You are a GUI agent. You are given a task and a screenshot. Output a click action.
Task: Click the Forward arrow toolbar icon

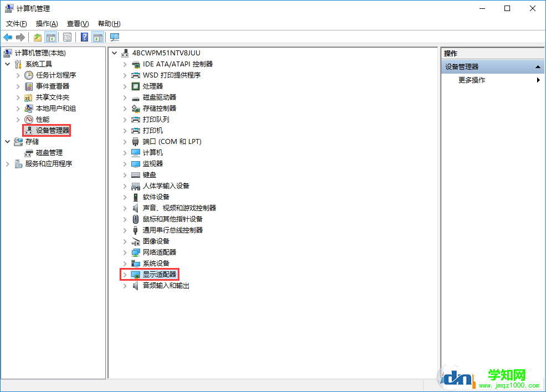[20, 37]
